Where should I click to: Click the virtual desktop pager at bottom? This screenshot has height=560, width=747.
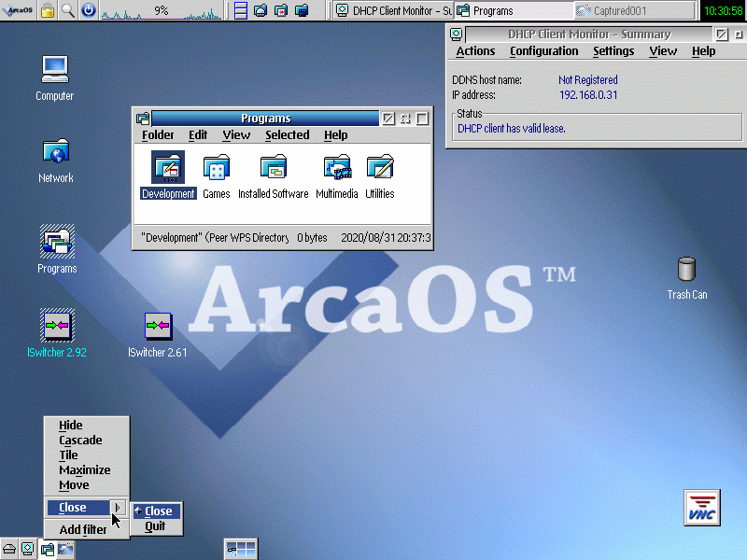241,550
